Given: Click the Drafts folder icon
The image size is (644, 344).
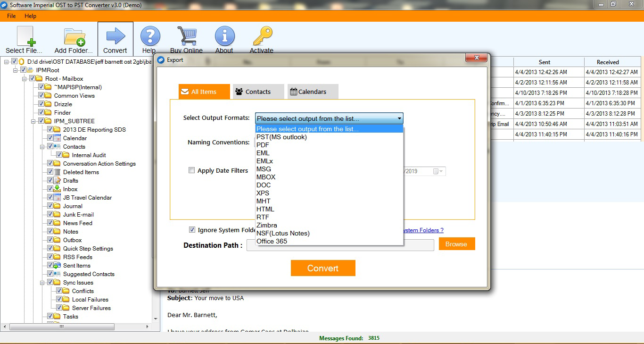Looking at the screenshot, I should pyautogui.click(x=56, y=180).
